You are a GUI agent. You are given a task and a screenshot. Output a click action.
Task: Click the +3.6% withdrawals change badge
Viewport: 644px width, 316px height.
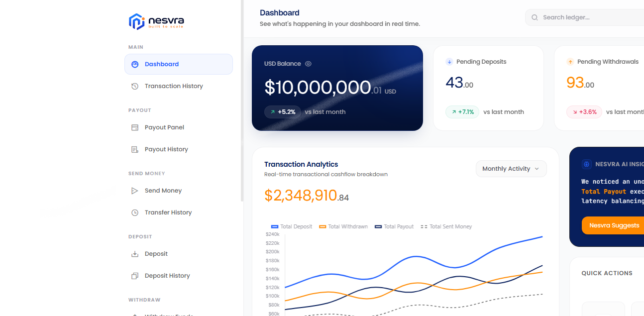pos(584,112)
